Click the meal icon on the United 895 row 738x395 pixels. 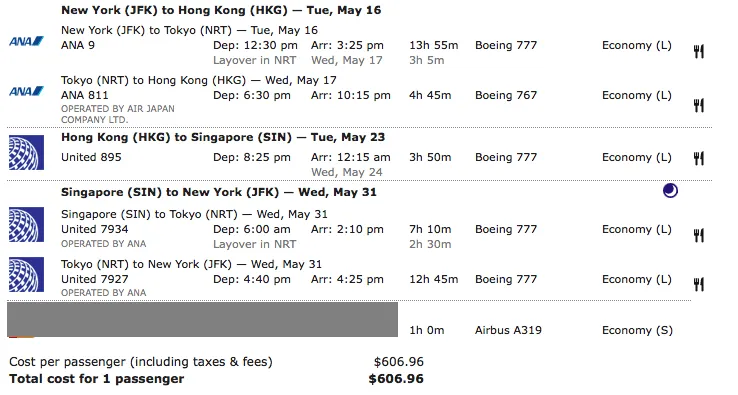click(699, 159)
